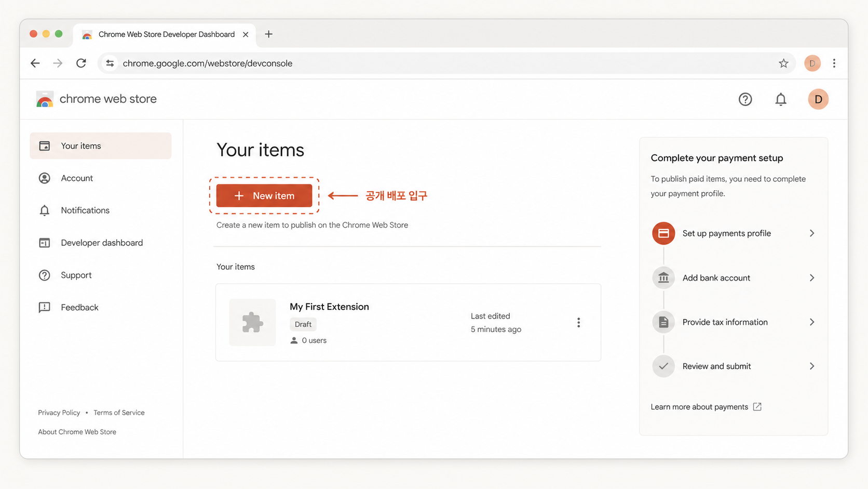Click the browser forward arrow
Image resolution: width=868 pixels, height=489 pixels.
point(58,63)
